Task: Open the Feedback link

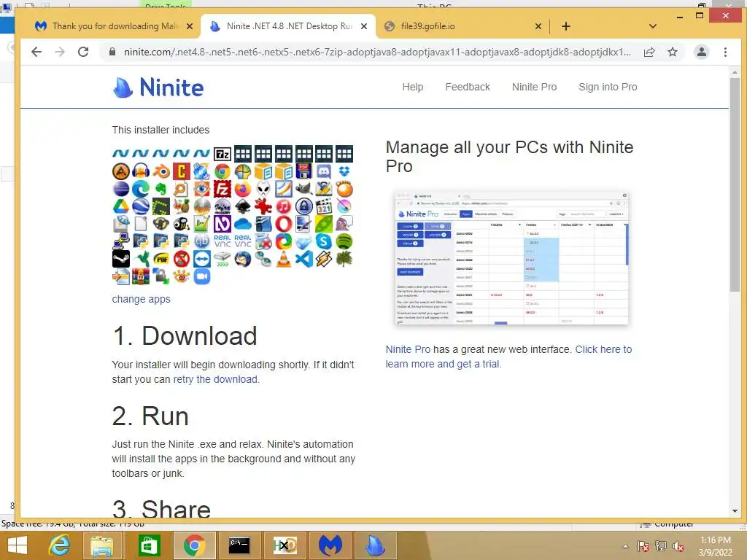Action: (x=468, y=87)
